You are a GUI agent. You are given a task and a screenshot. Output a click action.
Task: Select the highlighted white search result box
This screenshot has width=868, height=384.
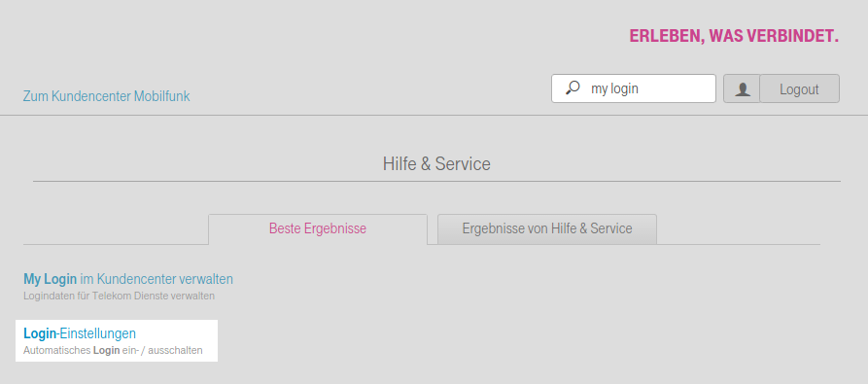pyautogui.click(x=117, y=340)
